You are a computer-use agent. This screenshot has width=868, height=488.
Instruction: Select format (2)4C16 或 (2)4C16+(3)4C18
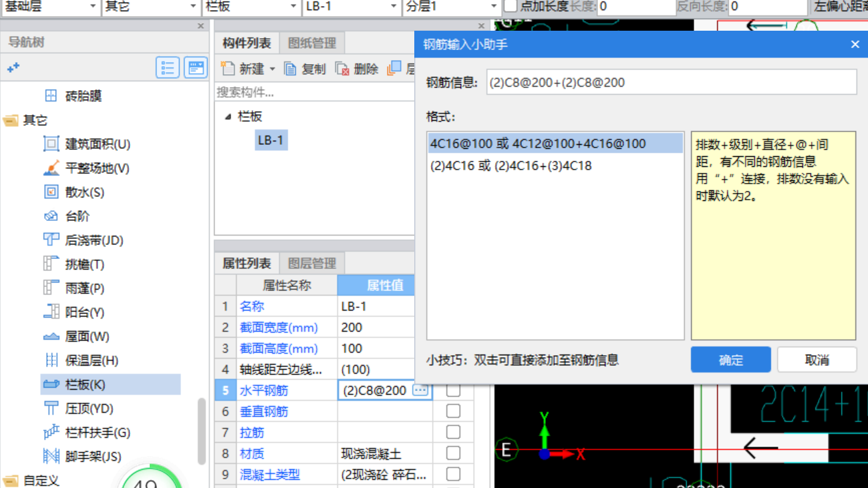pos(555,166)
